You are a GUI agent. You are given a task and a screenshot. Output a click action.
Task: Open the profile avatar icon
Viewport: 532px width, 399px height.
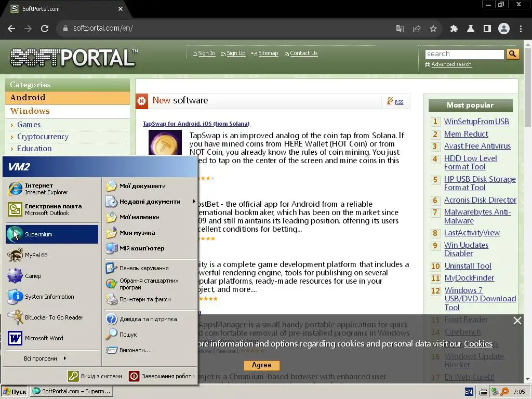(504, 29)
